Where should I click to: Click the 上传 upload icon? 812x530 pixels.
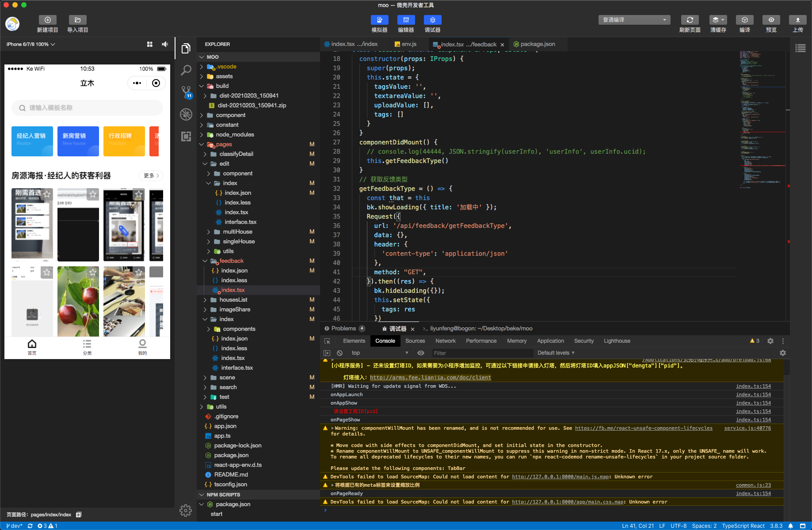coord(797,20)
